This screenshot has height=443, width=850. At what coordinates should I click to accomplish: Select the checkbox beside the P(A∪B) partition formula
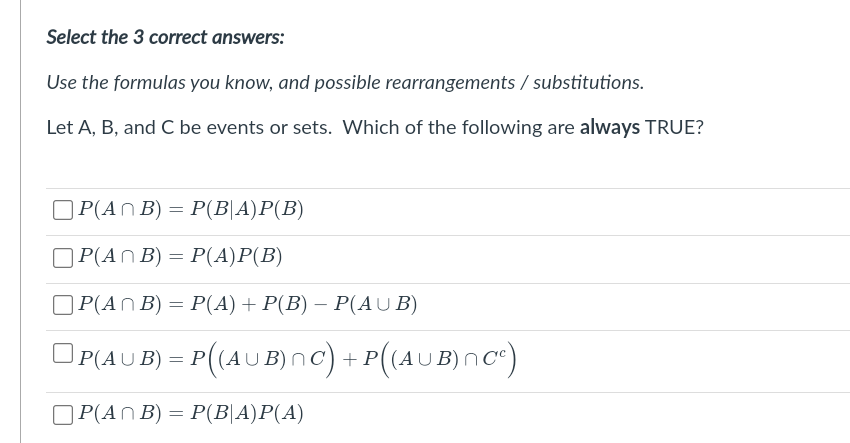[x=63, y=352]
